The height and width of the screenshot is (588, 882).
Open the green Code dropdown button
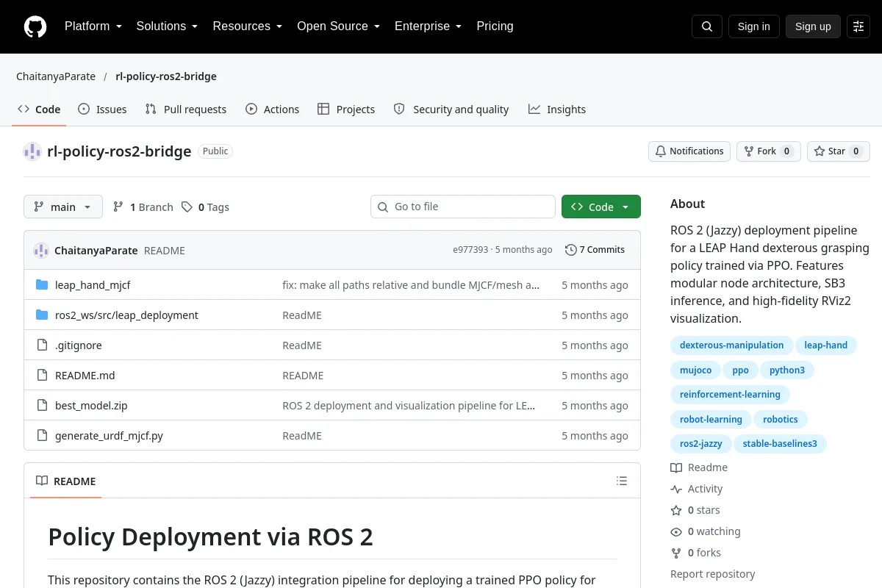point(601,207)
